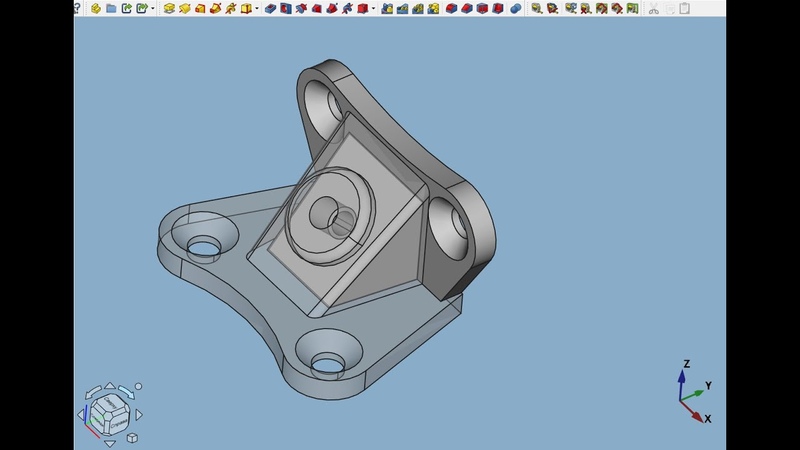The height and width of the screenshot is (450, 800).
Task: Open the Boolean operation tool
Action: 516,8
